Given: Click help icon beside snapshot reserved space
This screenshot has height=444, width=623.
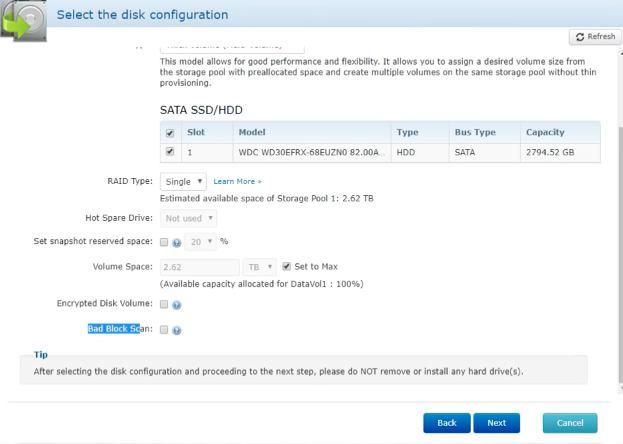Looking at the screenshot, I should point(176,242).
